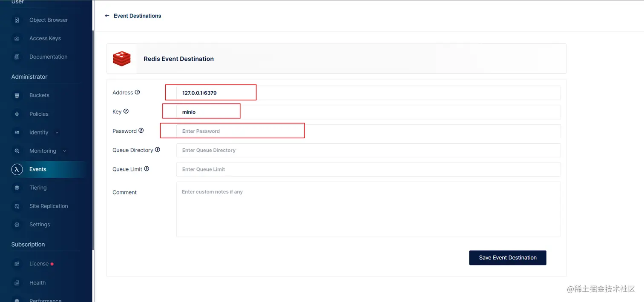Expand the Identity submenu chevron
Image resolution: width=644 pixels, height=302 pixels.
pyautogui.click(x=57, y=133)
